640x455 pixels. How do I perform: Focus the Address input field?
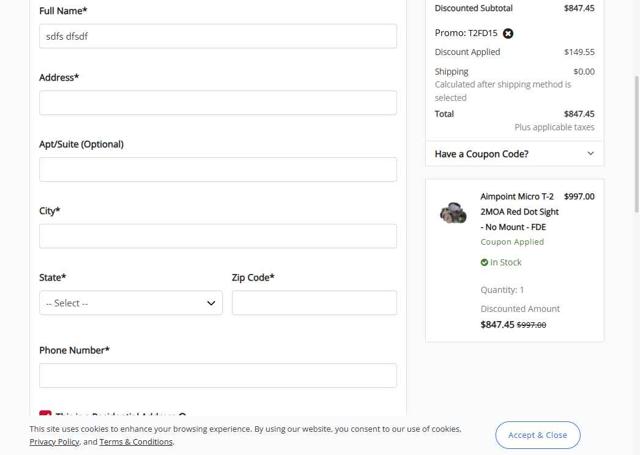218,103
